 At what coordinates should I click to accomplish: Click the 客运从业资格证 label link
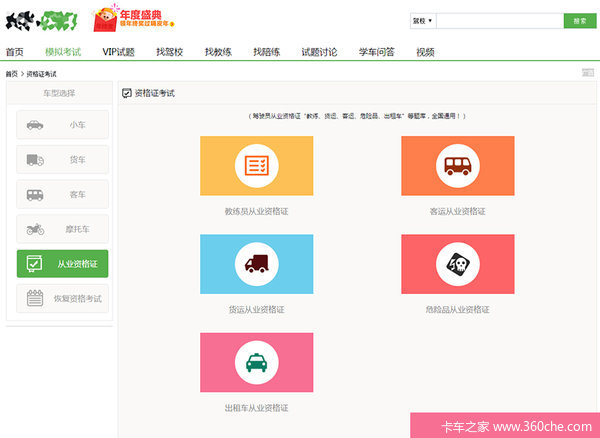click(x=458, y=211)
